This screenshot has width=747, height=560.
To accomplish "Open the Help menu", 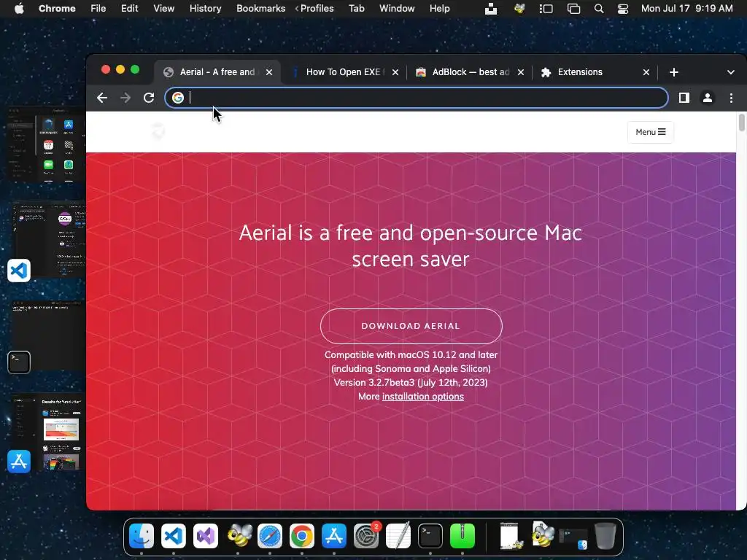I will [x=439, y=9].
